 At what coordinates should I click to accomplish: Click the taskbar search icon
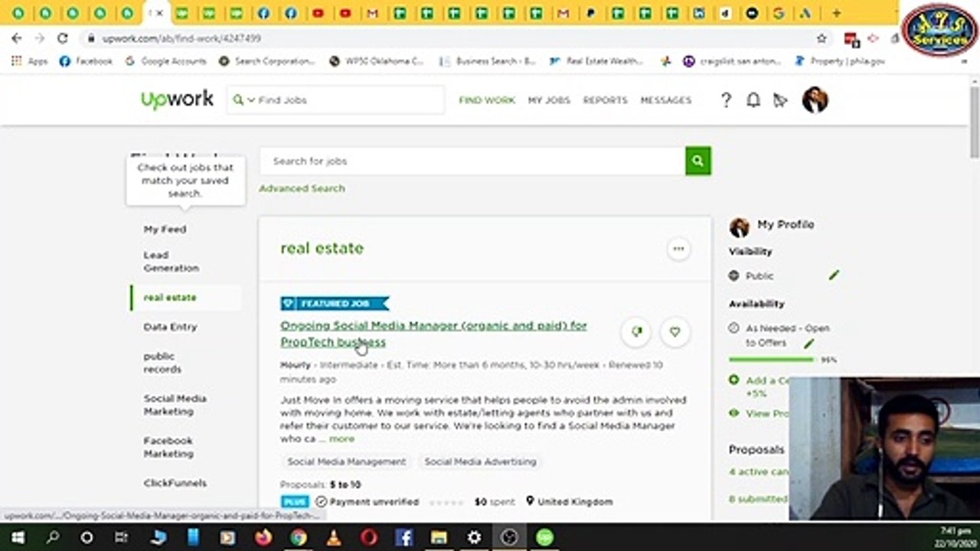[x=52, y=537]
